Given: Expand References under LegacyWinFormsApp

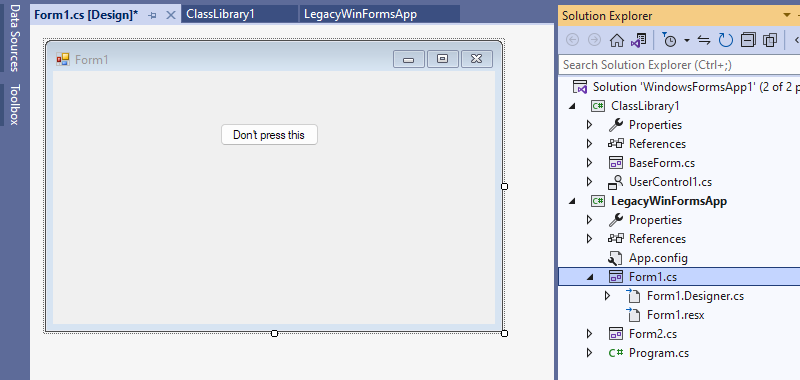Looking at the screenshot, I should pos(590,239).
